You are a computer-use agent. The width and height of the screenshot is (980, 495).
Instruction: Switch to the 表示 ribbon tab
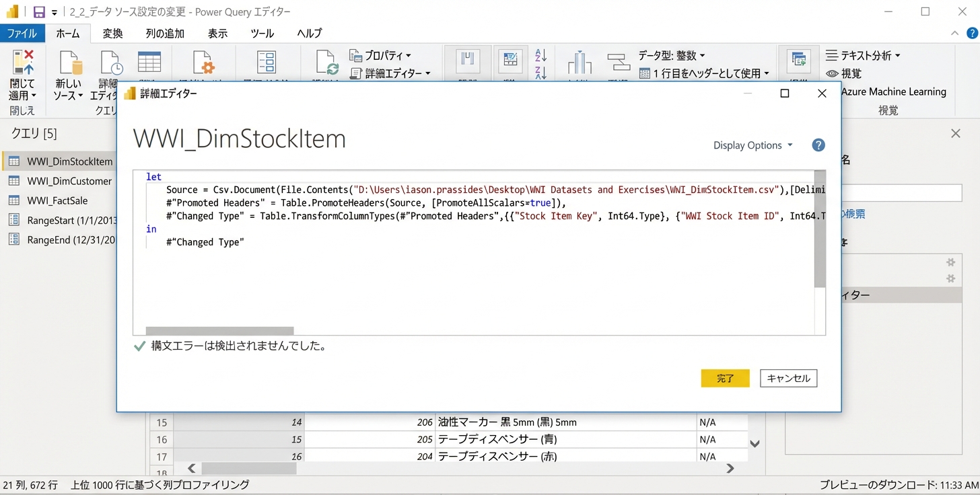(x=217, y=33)
